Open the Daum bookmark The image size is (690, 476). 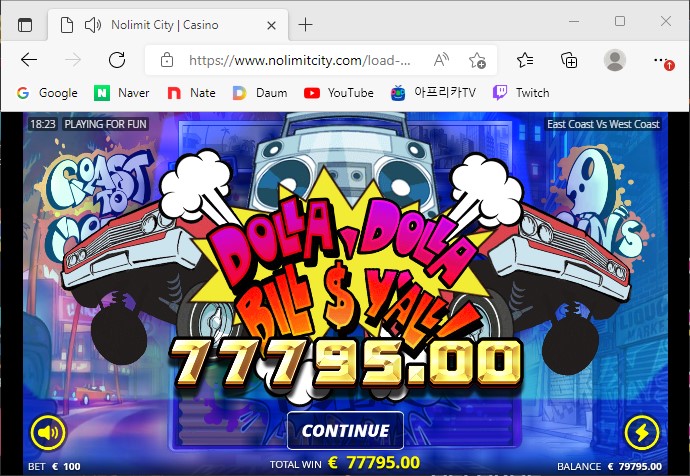coord(260,93)
